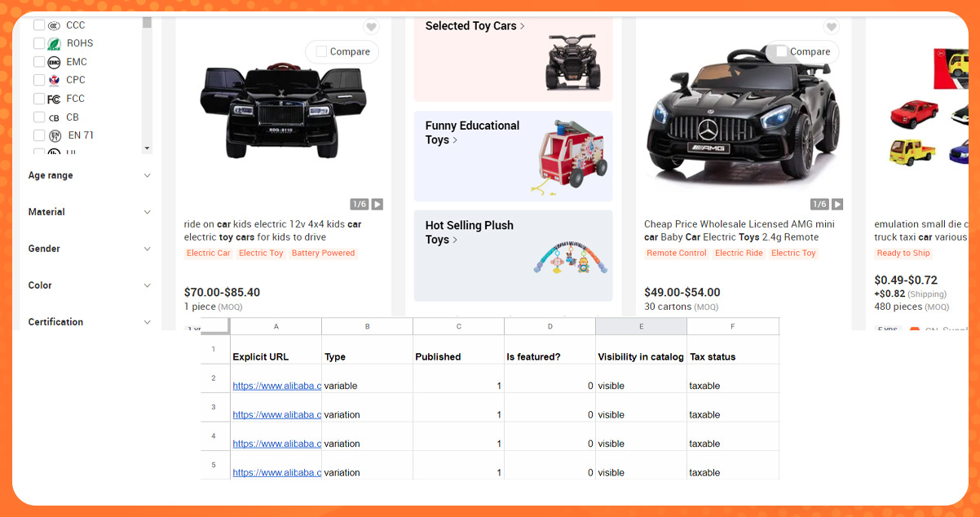Click the Electric Ride tag

[x=739, y=253]
